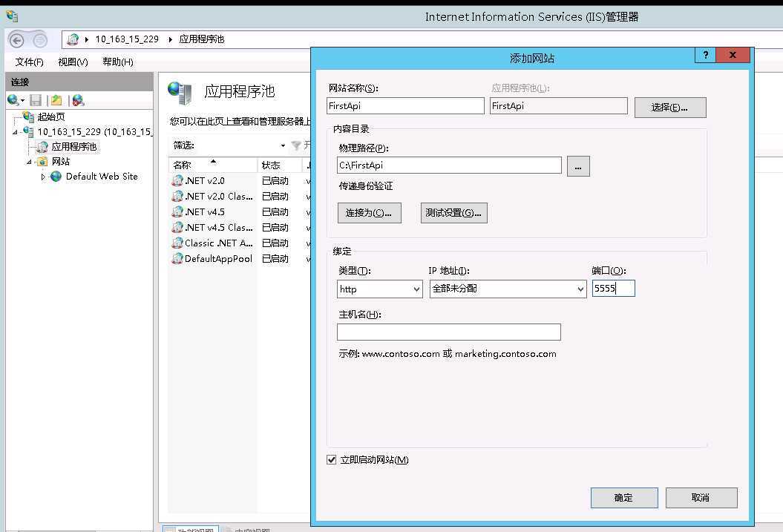Click the 网站名称 input field
The image size is (783, 532).
[x=405, y=106]
